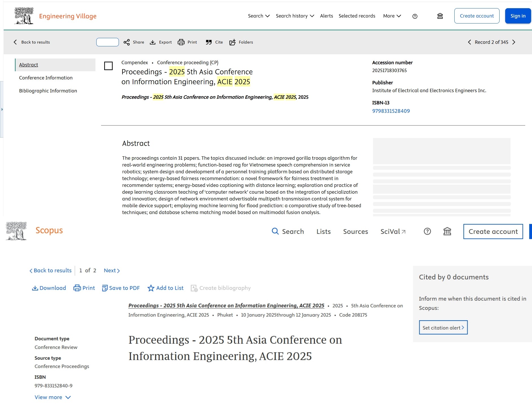Viewport: 532px width, 404px height.
Task: Click the Engineering Village brand text
Action: click(68, 16)
